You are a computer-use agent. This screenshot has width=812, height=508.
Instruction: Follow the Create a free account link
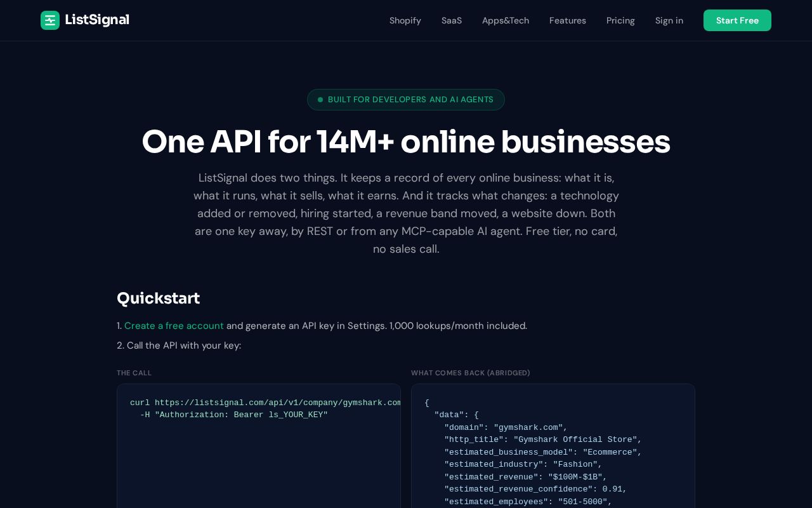pyautogui.click(x=174, y=326)
